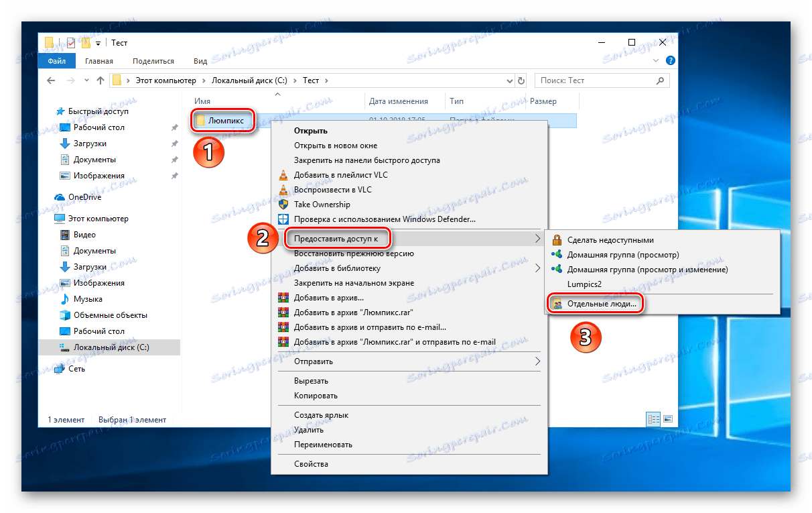This screenshot has height=513, width=812.
Task: Select Take Ownership of the folder
Action: tap(322, 204)
